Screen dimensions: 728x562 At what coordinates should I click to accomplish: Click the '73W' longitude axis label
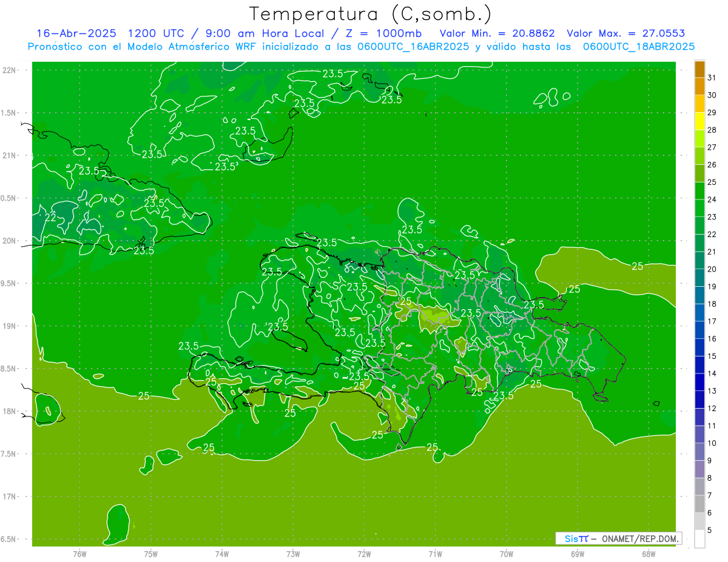click(x=293, y=554)
